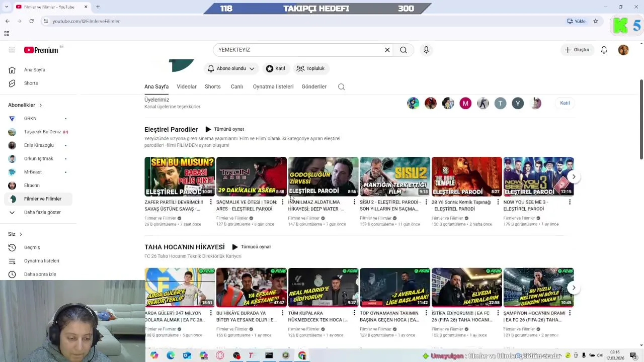The width and height of the screenshot is (644, 362).
Task: Open options menu for SISU 2 video
Action: tap(426, 202)
